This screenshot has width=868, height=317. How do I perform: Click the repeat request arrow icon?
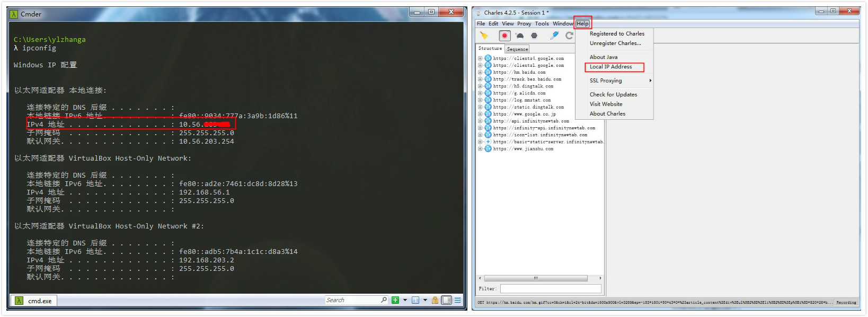point(569,36)
